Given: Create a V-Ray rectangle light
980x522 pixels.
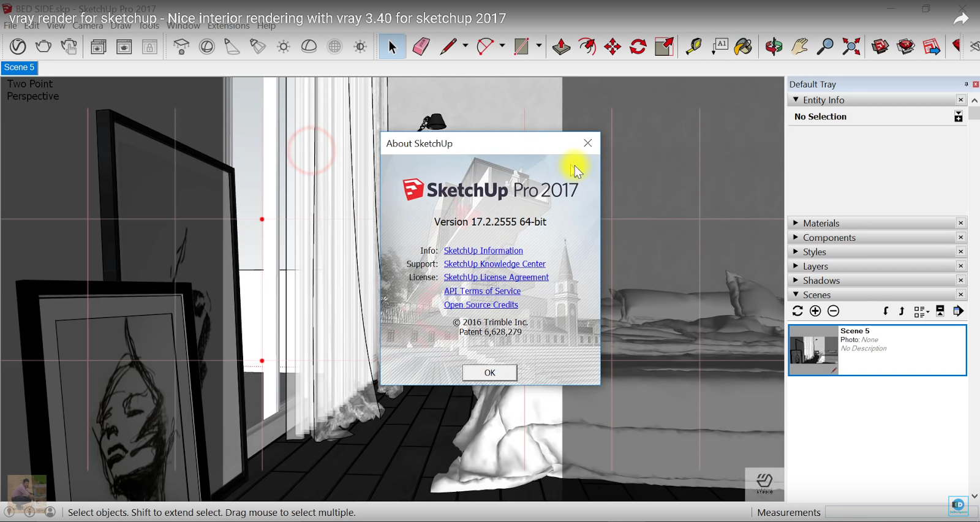Looking at the screenshot, I should point(181,47).
